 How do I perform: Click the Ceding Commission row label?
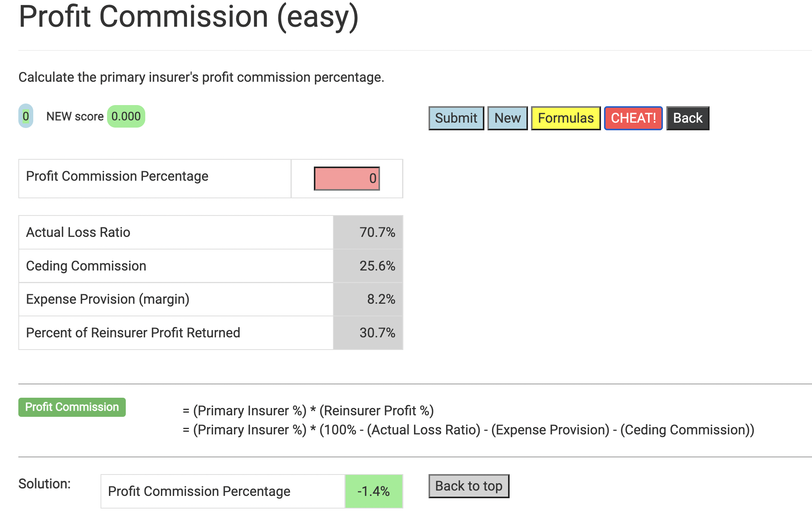pos(86,266)
